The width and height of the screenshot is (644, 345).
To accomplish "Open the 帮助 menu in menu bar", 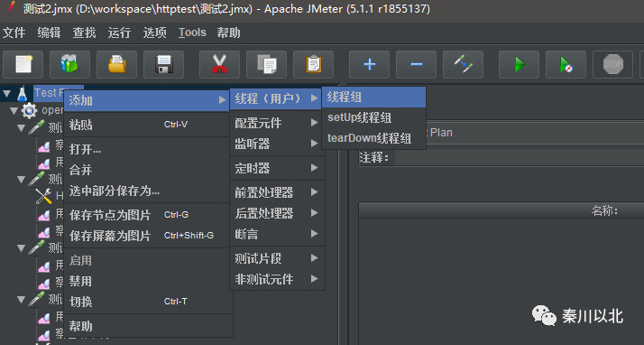I will click(228, 33).
